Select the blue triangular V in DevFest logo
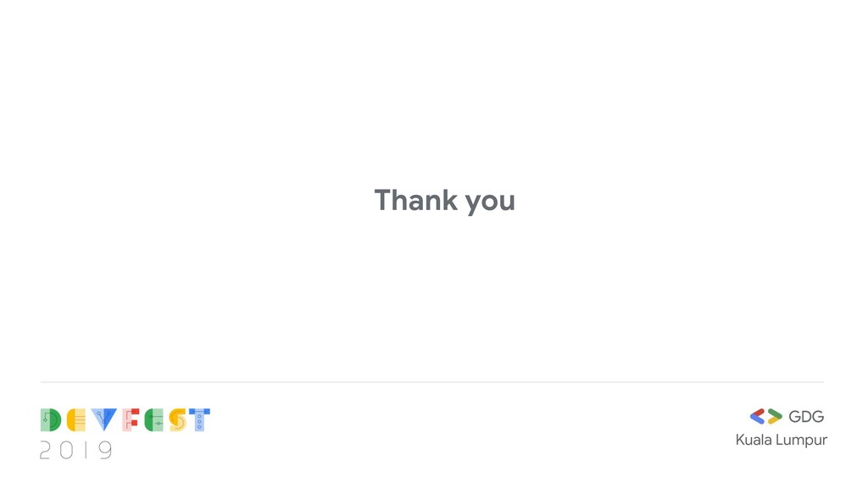This screenshot has height=488, width=868. [104, 420]
